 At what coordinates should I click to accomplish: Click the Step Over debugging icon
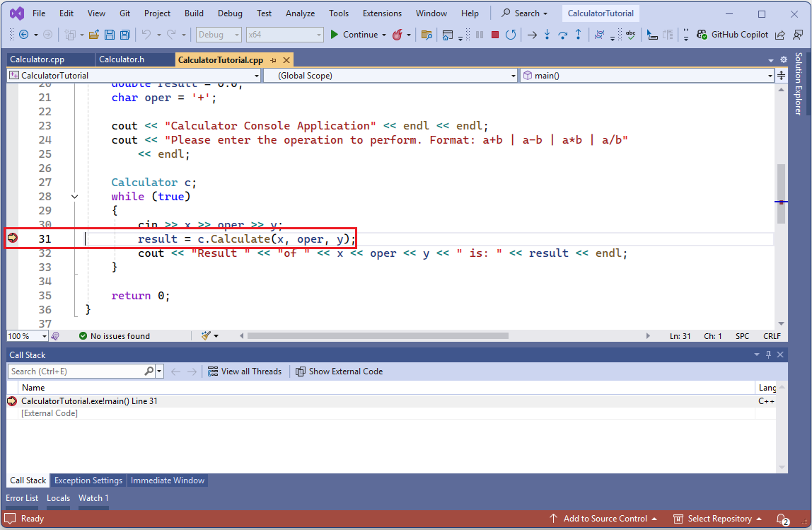pyautogui.click(x=563, y=34)
